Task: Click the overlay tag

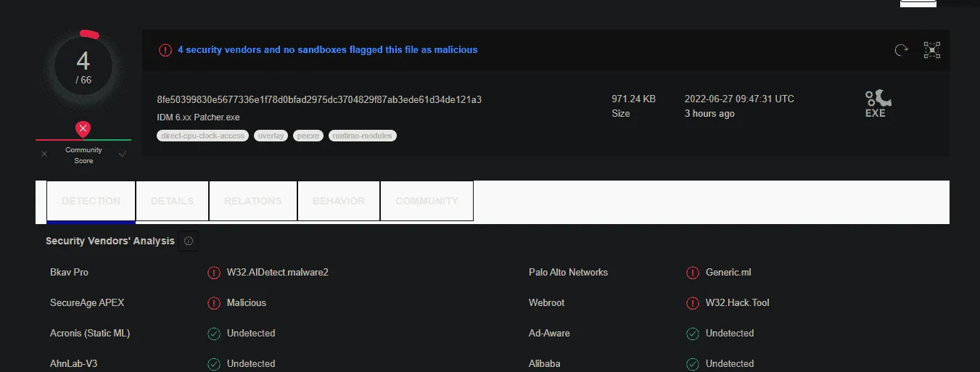Action: point(271,136)
